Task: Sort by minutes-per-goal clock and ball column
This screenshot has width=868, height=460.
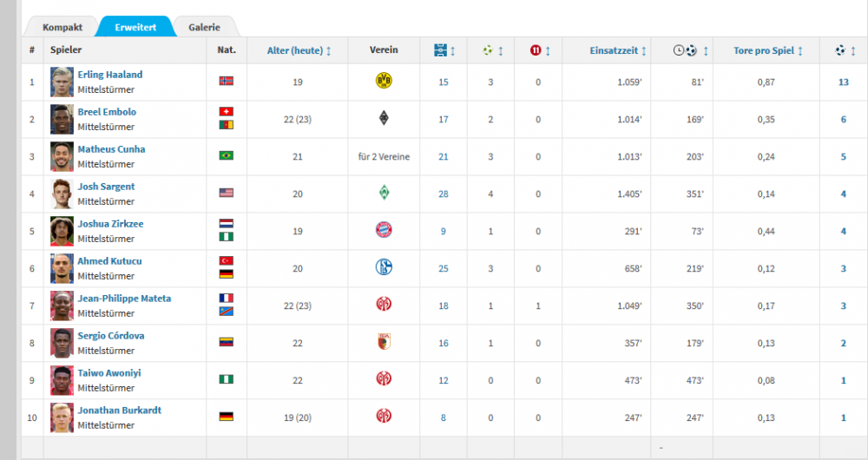Action: (x=691, y=51)
